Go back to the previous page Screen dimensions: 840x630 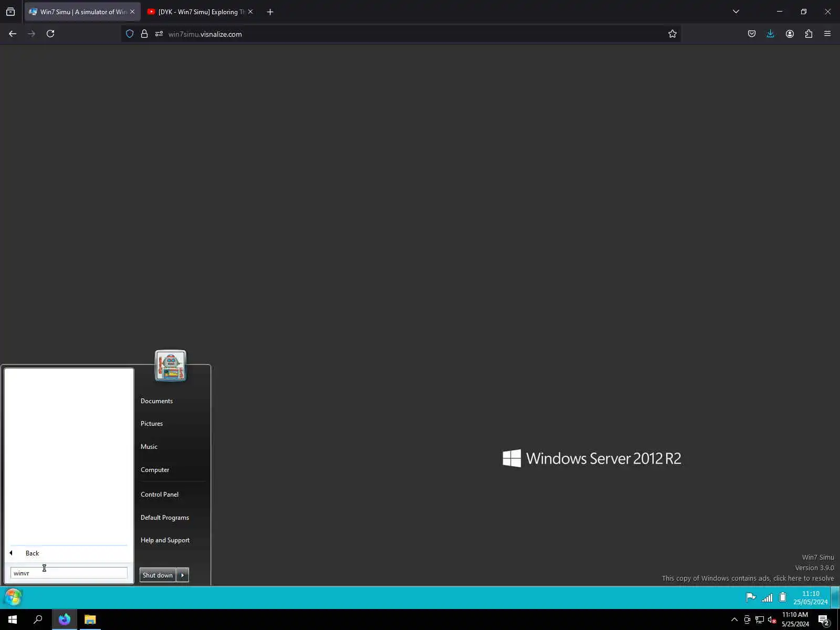(13, 34)
